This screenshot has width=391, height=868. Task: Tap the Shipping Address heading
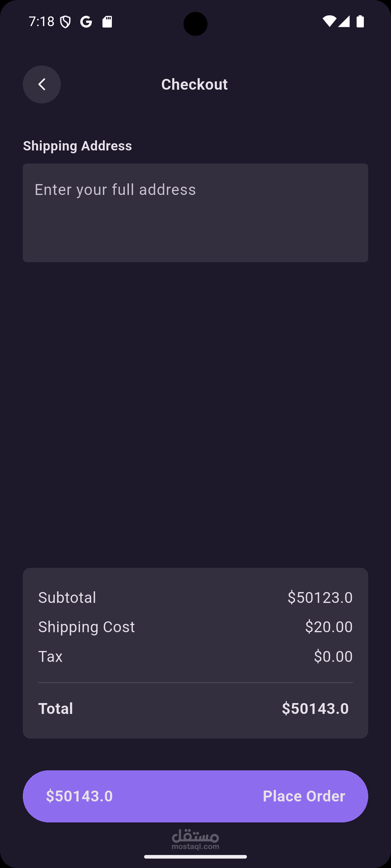click(77, 146)
